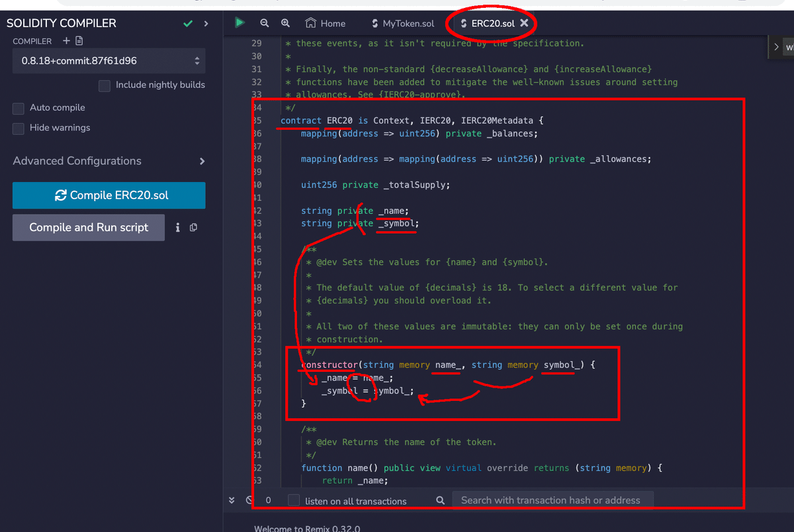Screen dimensions: 794x532
Task: Click Compile and Run script button
Action: click(x=89, y=228)
